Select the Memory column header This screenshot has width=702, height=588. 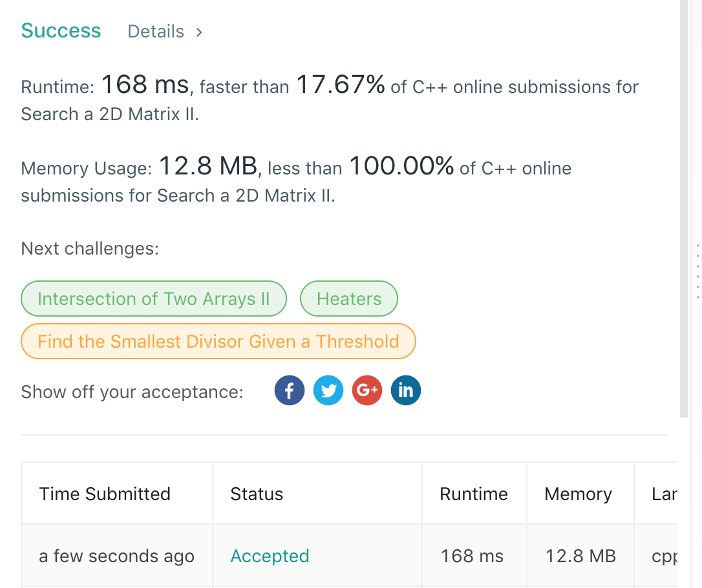point(578,494)
